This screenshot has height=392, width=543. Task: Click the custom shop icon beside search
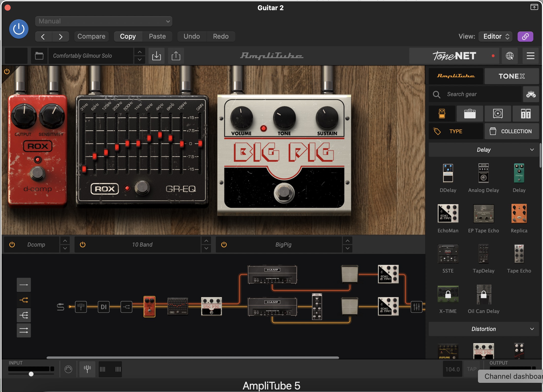pos(531,94)
